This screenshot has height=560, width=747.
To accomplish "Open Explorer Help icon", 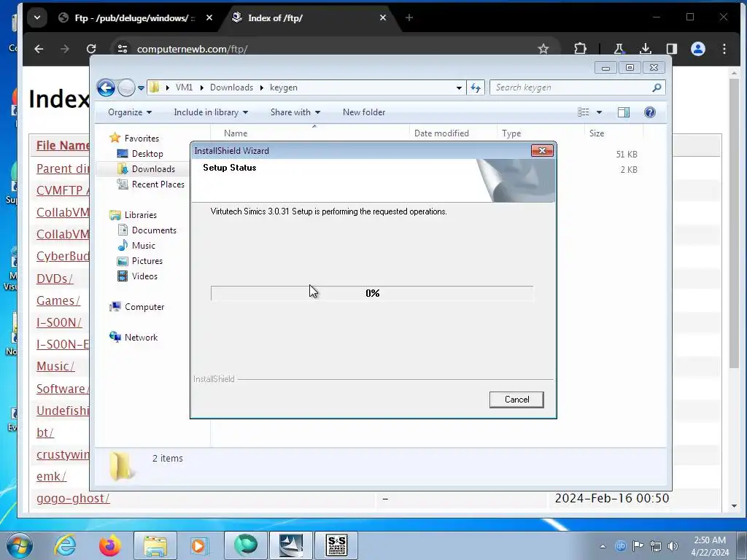I will [649, 112].
